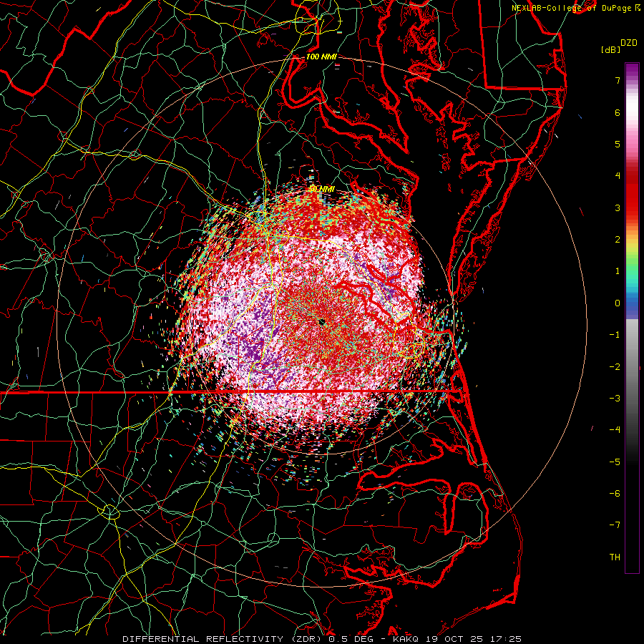The image size is (644, 644).
Task: Click the "5" value on the color scale
Action: click(x=618, y=144)
